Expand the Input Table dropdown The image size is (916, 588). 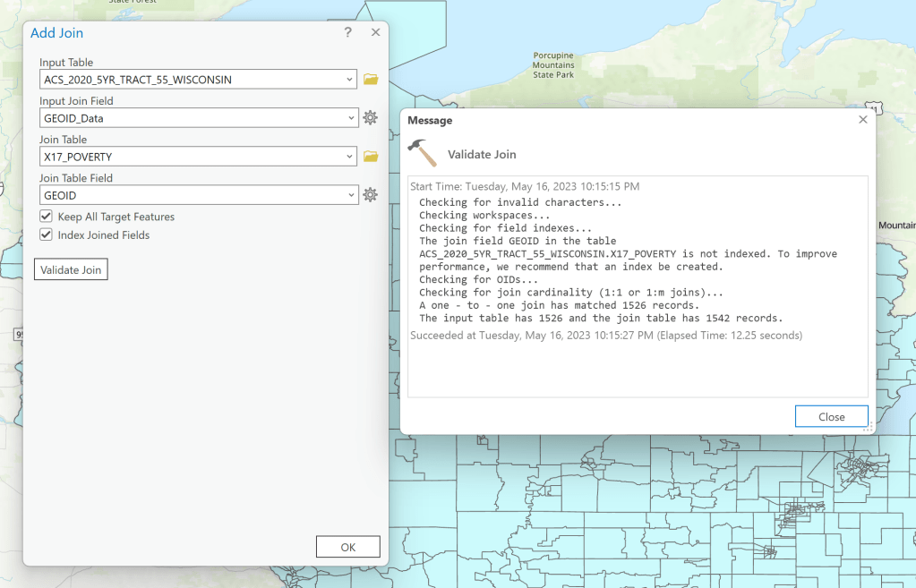(350, 80)
